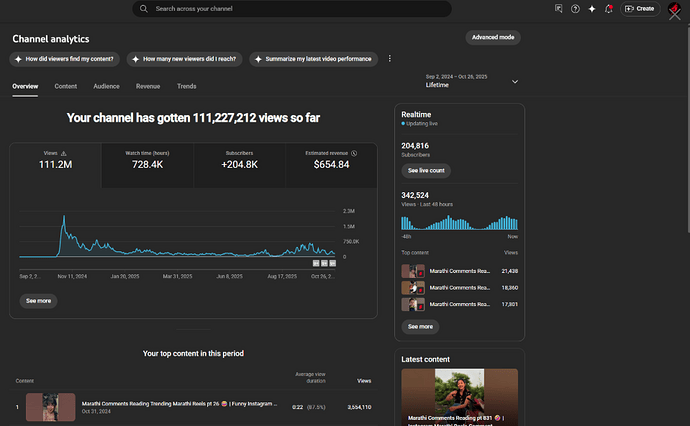Open the Trends tab

tap(187, 87)
